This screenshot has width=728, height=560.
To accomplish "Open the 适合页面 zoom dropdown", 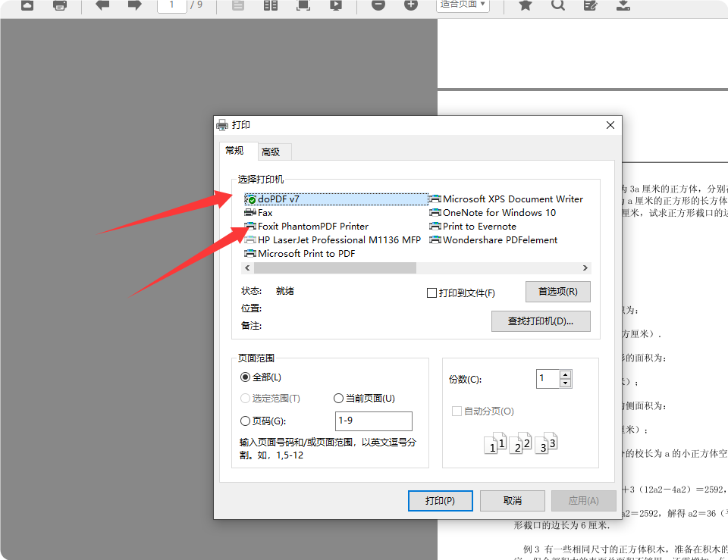I will coord(463,7).
